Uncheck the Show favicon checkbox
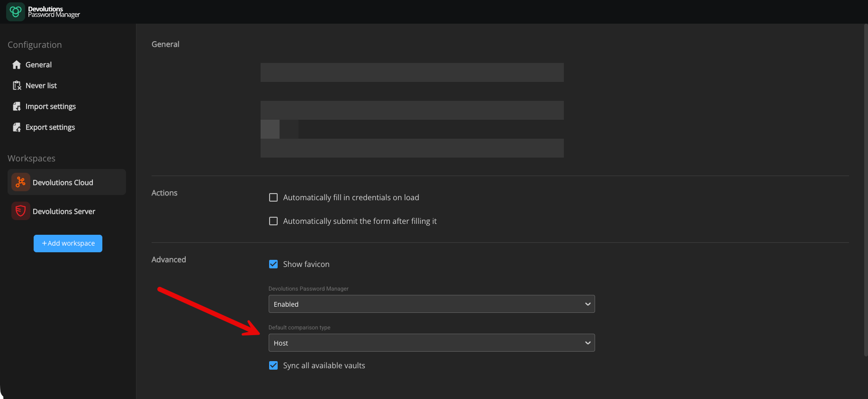 pyautogui.click(x=273, y=264)
